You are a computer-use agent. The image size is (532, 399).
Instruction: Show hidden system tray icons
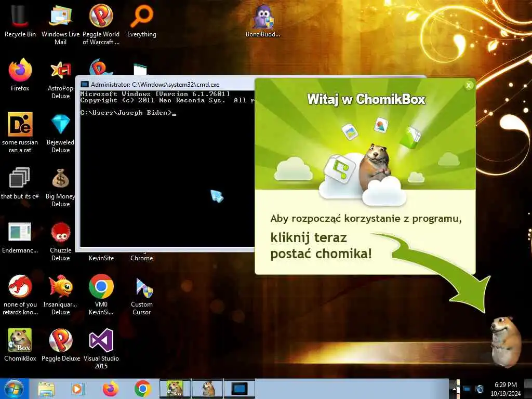[454, 390]
